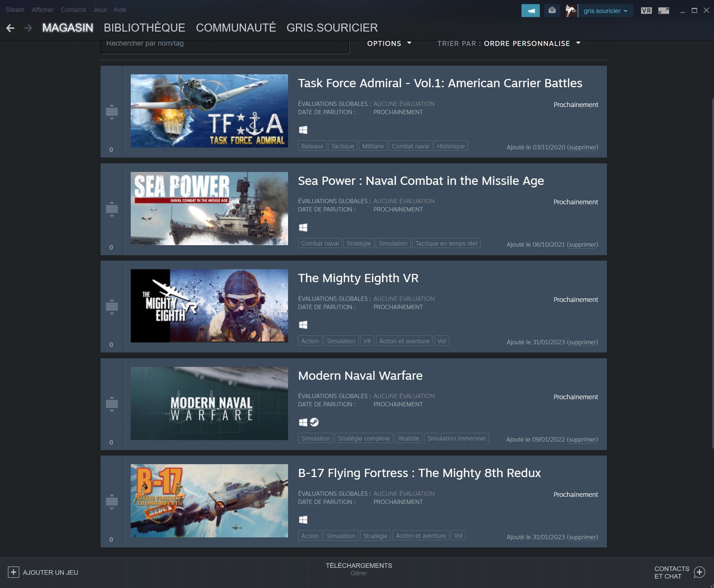Screen dimensions: 714x588
Task: Open the Jeux menu
Action: [99, 10]
